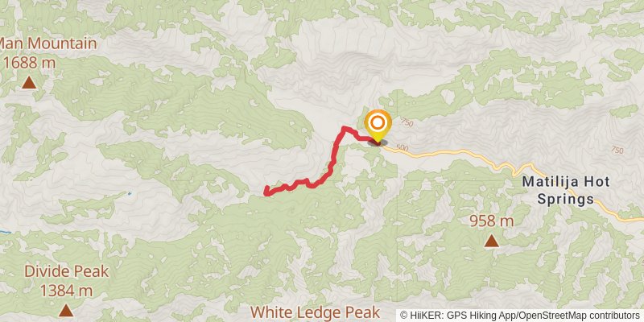The image size is (644, 322).
Task: Click the orange trailhead location pin
Action: pos(378,127)
